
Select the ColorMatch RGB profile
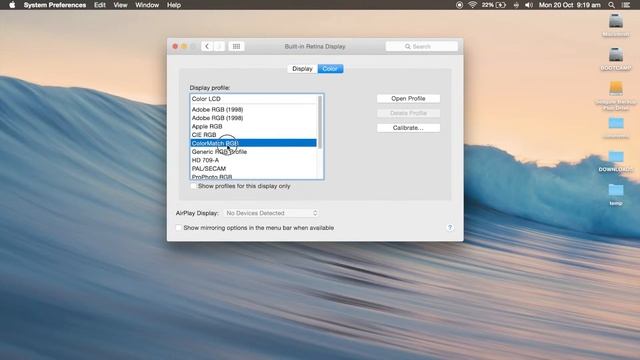pos(253,143)
